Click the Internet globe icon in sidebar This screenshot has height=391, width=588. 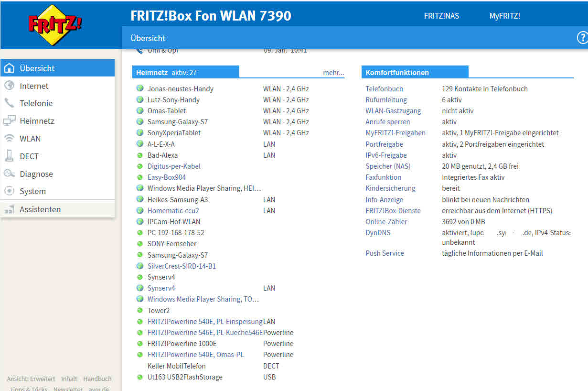click(x=9, y=86)
